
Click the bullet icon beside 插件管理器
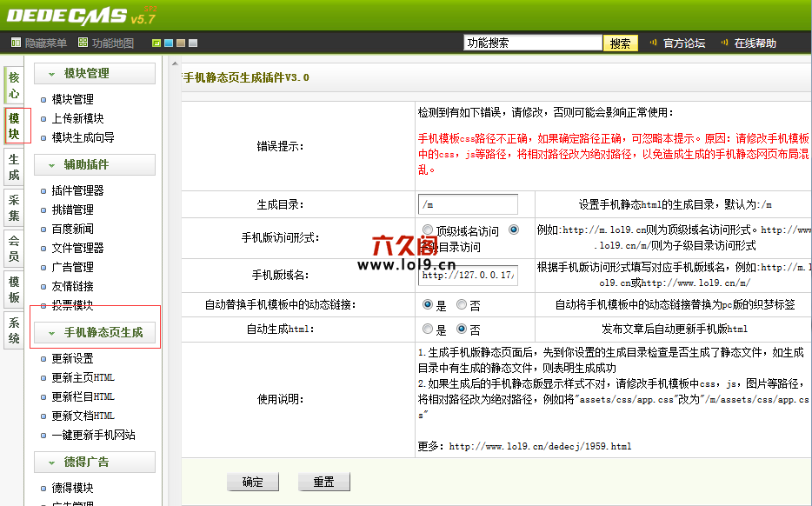click(x=44, y=190)
